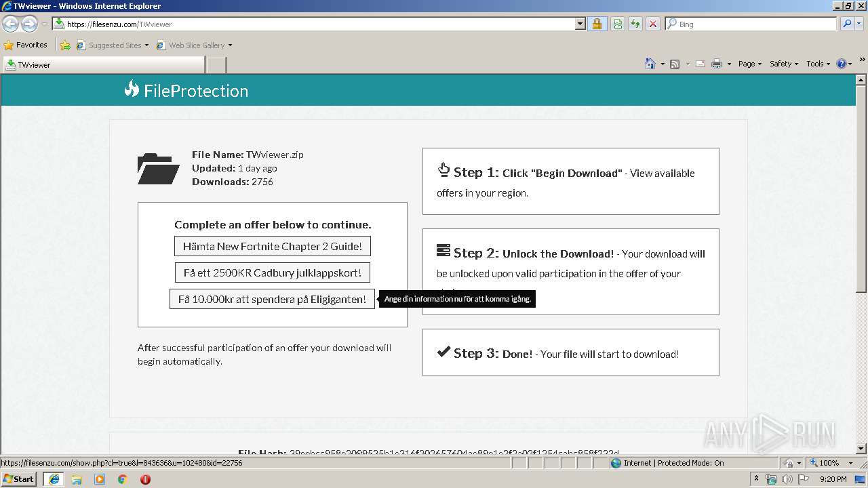Click the red Opera-like taskbar icon
The height and width of the screenshot is (488, 868).
[x=145, y=479]
